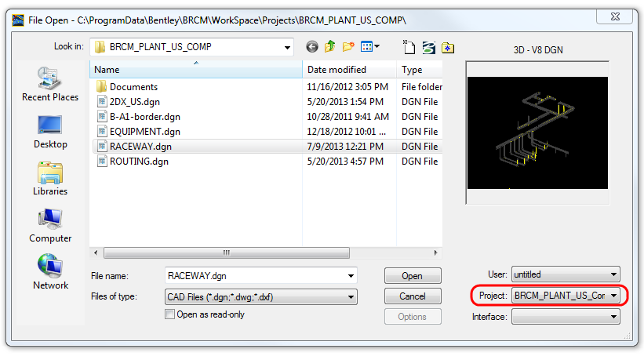644x356 pixels.
Task: Click date 11/16/2012 3:05 PM
Action: 347,86
